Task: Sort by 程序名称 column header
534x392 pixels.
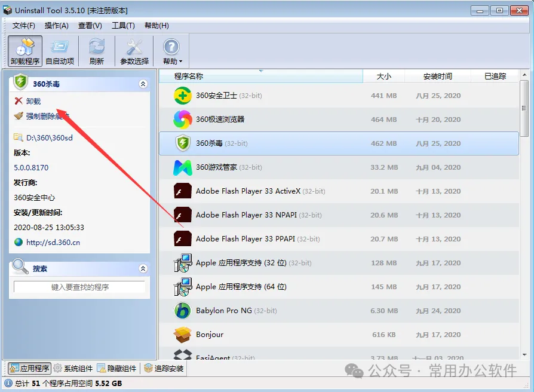Action: tap(261, 76)
